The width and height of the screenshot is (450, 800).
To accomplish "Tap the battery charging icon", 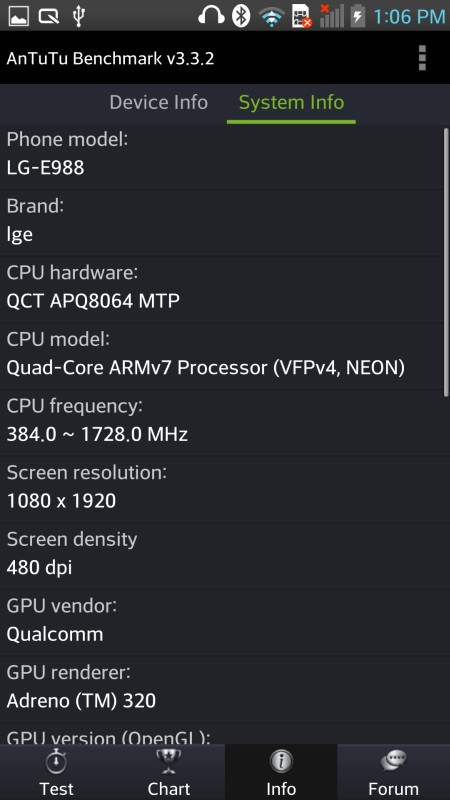I will 358,16.
